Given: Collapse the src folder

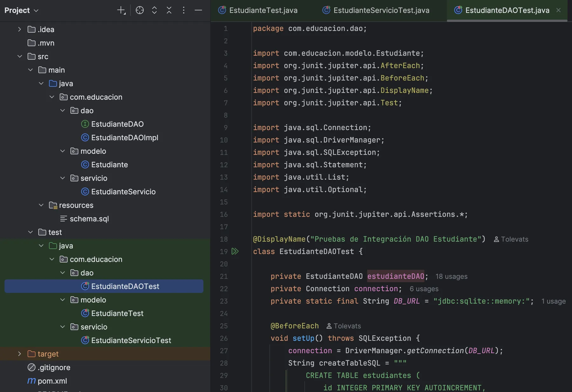Looking at the screenshot, I should pos(20,57).
